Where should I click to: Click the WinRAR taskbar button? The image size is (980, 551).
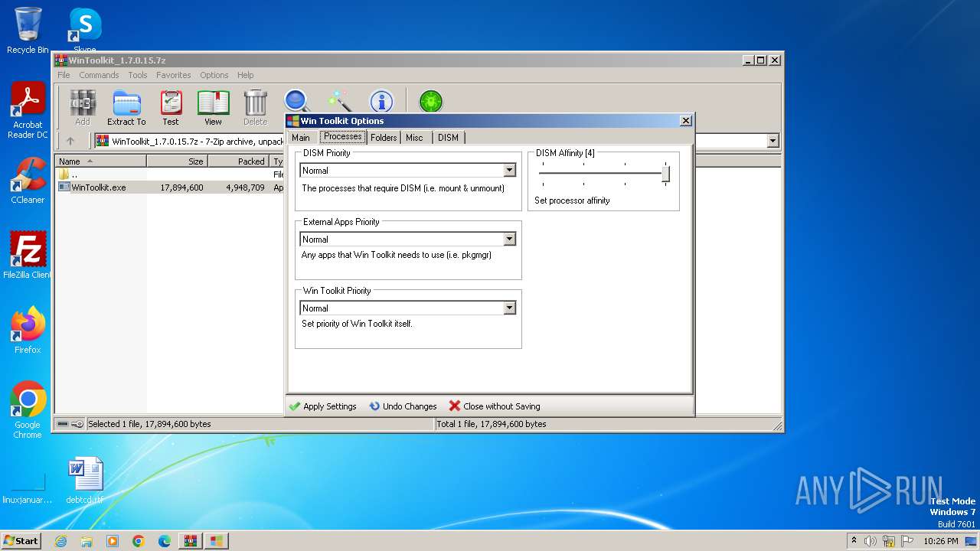coord(191,541)
